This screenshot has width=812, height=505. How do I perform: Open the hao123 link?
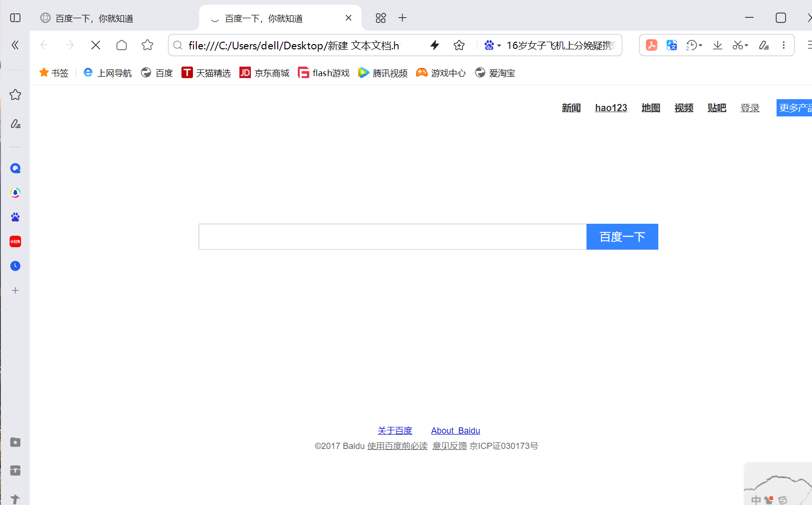[611, 108]
